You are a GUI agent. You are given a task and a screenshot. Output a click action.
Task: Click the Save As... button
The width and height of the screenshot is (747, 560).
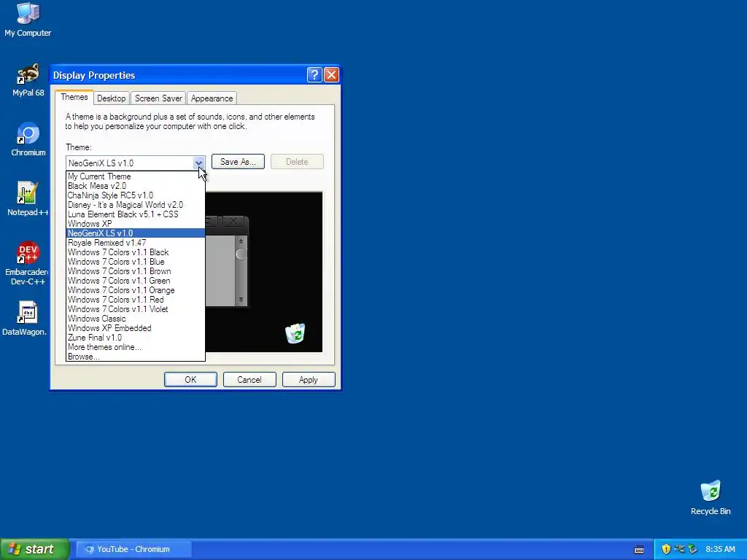(238, 162)
